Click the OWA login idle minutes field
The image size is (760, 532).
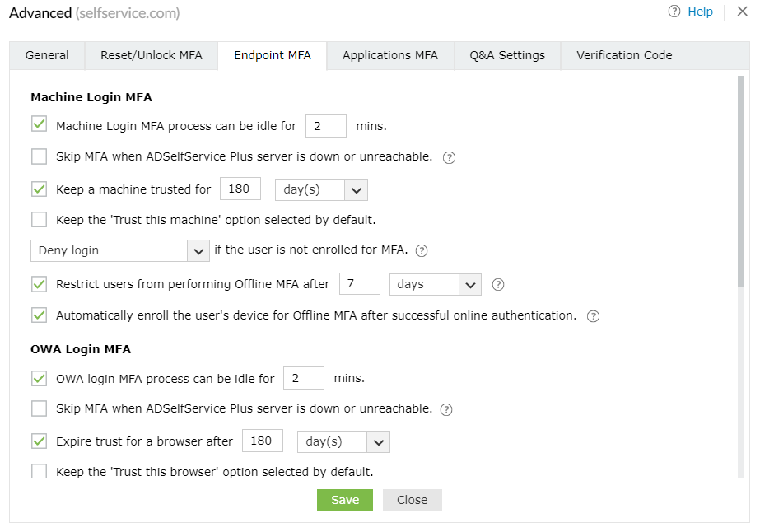(x=303, y=379)
